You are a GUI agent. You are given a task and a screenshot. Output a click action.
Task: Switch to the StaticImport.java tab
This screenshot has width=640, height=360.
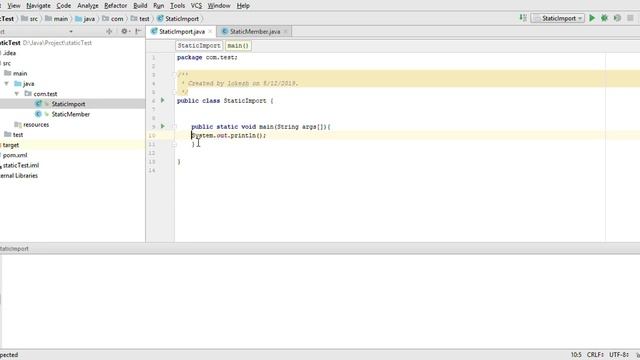tap(182, 31)
